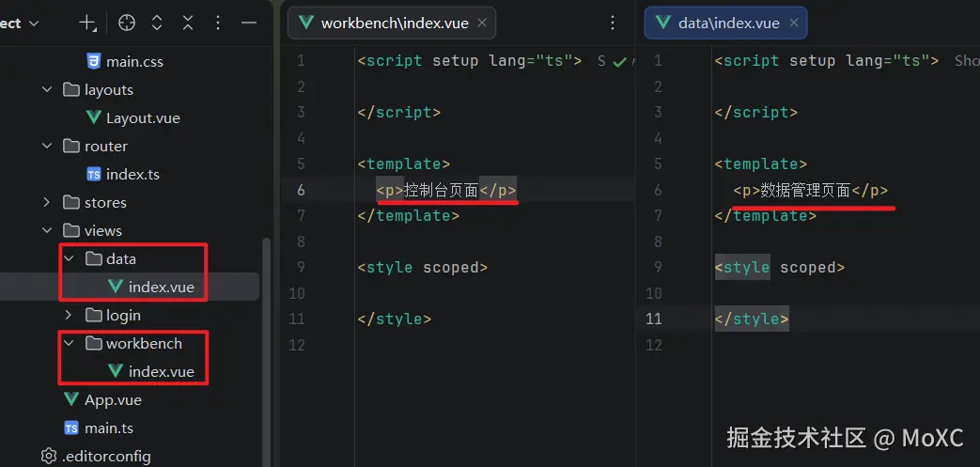Select the workbench folder

point(144,343)
